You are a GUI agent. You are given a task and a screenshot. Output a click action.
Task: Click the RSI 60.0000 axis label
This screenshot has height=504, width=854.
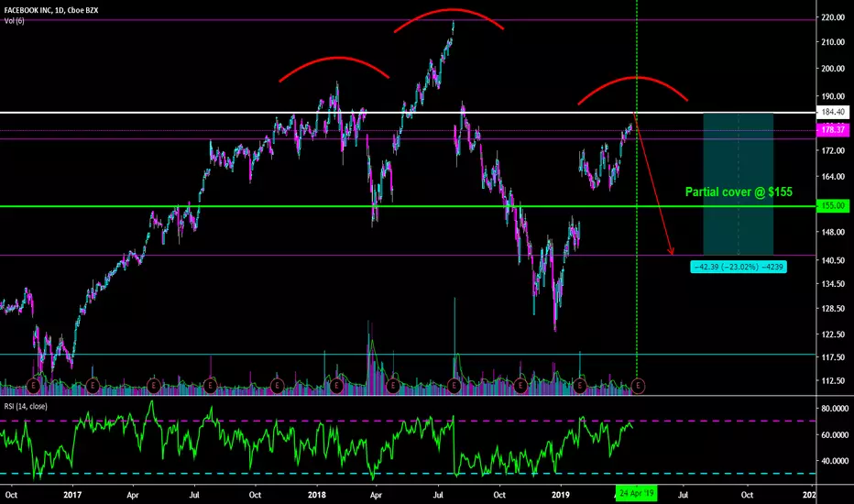835,434
